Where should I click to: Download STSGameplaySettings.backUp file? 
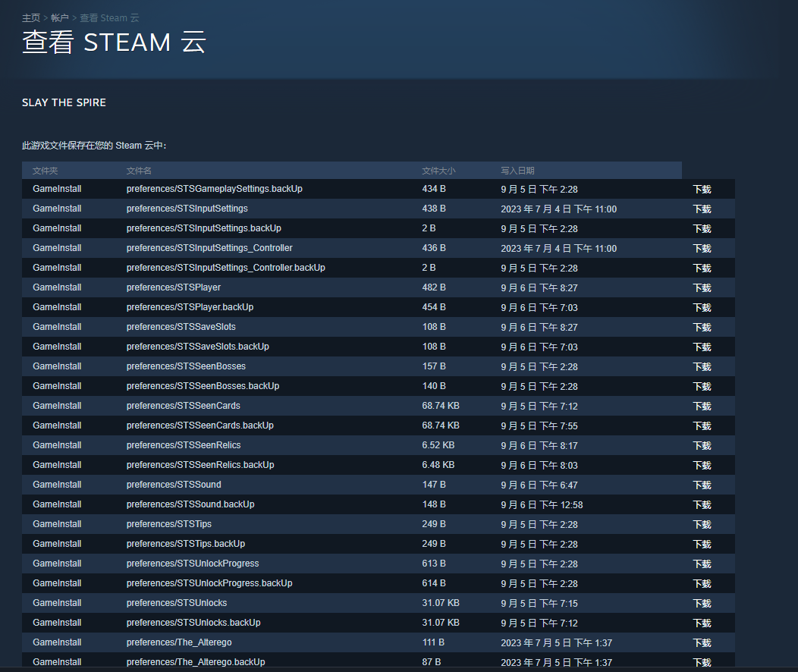point(702,190)
